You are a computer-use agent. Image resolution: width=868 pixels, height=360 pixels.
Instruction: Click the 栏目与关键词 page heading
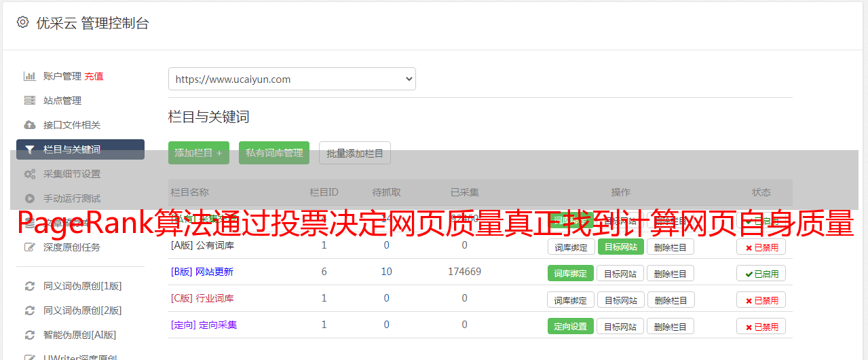209,117
